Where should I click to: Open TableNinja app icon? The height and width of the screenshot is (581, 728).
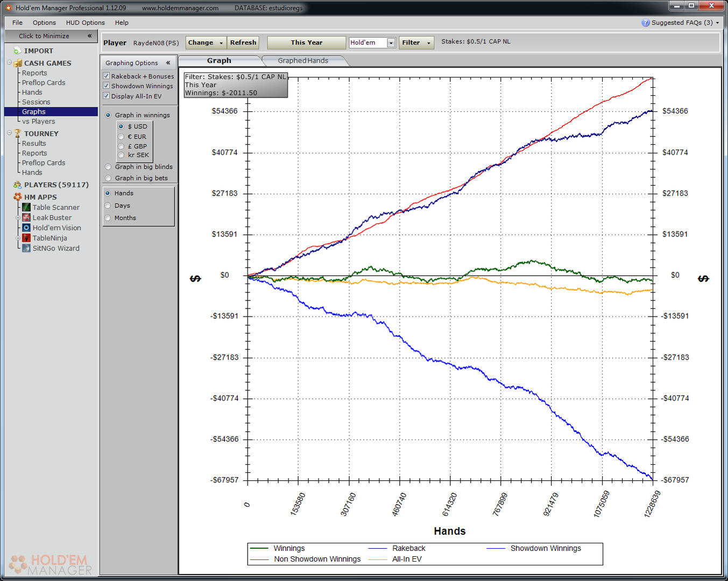26,238
